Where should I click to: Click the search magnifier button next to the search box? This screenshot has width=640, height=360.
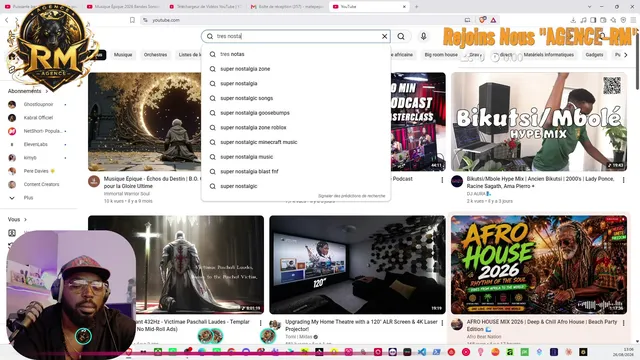point(401,36)
